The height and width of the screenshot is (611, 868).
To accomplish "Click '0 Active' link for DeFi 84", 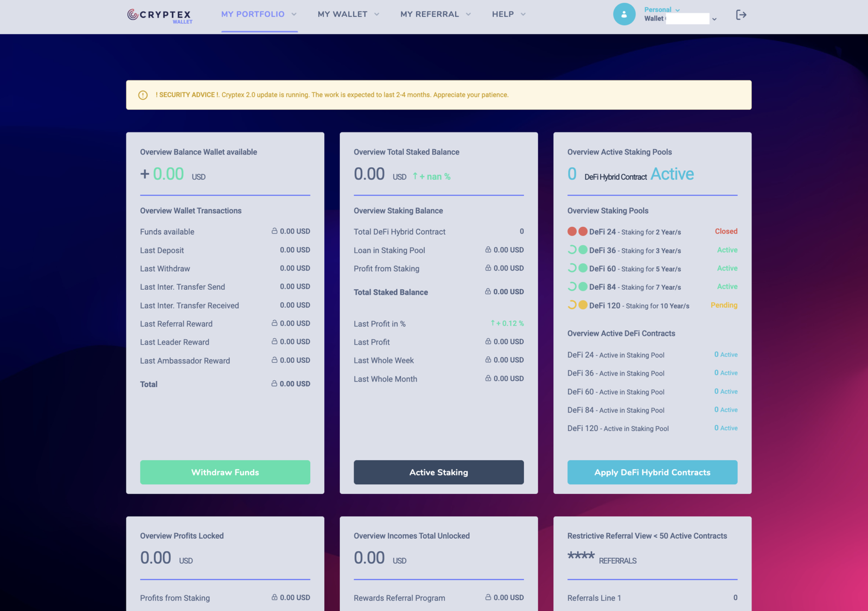I will pos(726,410).
